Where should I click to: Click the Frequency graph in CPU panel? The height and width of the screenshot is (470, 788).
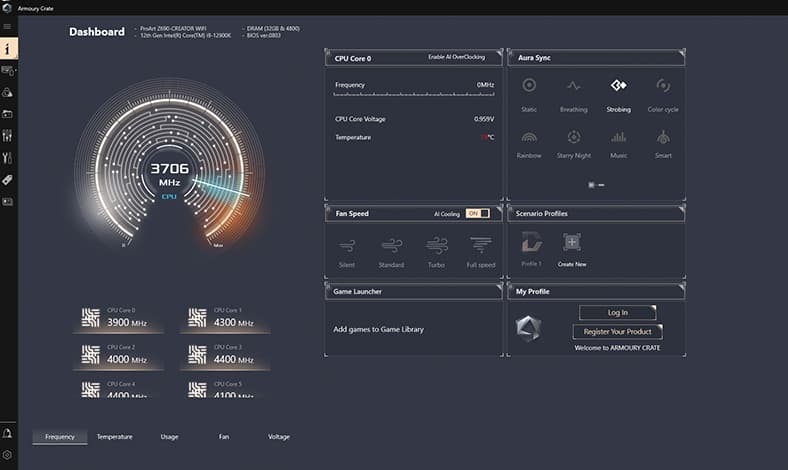pos(414,94)
